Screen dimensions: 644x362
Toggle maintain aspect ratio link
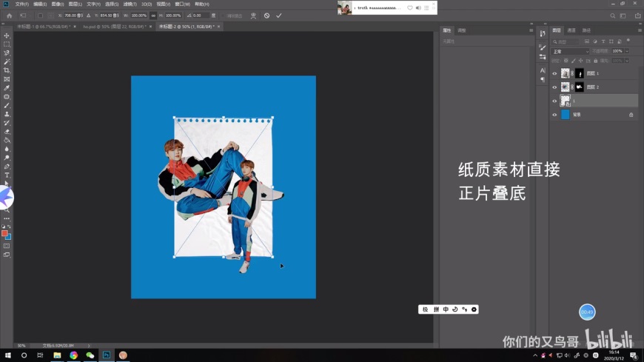[x=153, y=16]
